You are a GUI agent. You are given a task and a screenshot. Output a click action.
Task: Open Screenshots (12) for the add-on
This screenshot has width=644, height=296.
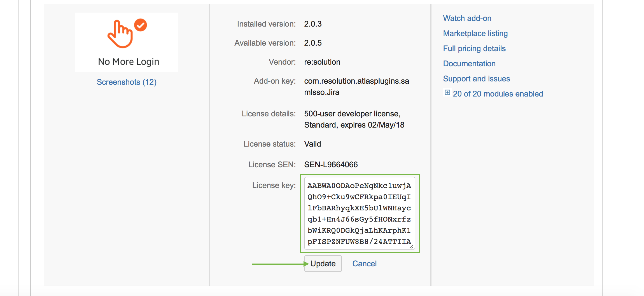(127, 82)
